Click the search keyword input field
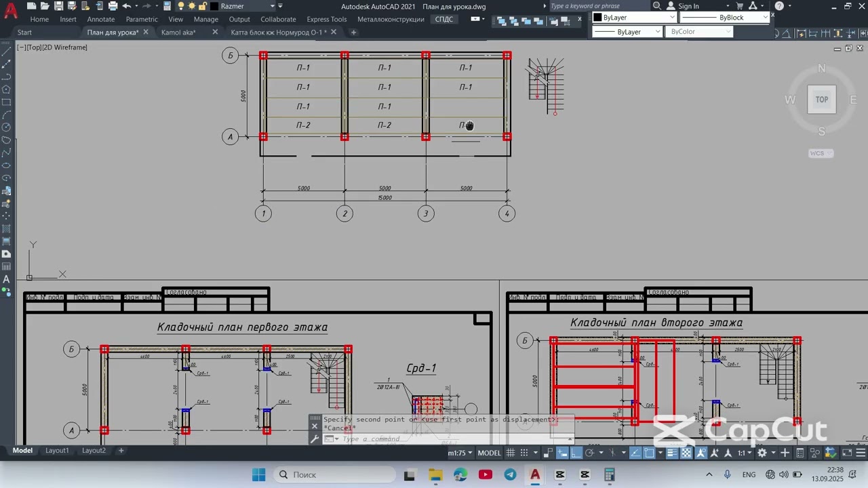868x488 pixels. [599, 6]
